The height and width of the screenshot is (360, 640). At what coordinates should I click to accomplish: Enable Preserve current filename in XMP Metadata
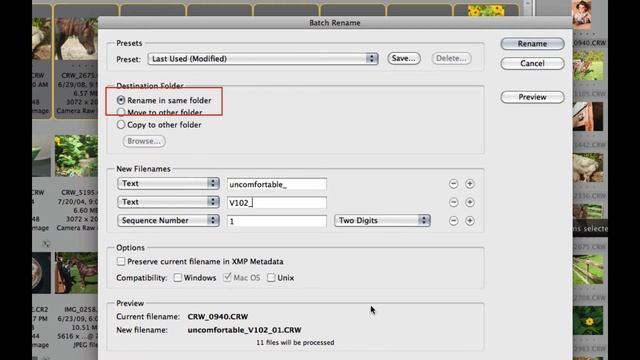tap(121, 261)
